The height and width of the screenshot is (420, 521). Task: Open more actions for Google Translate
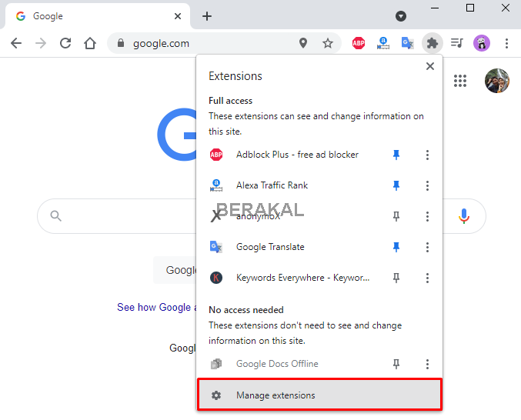point(427,247)
